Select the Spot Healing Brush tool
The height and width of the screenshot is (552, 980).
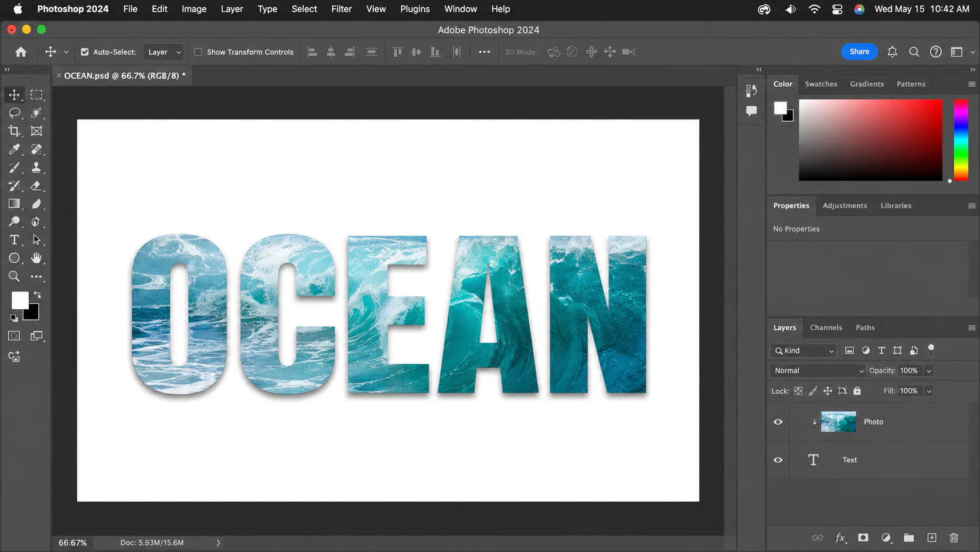click(36, 149)
